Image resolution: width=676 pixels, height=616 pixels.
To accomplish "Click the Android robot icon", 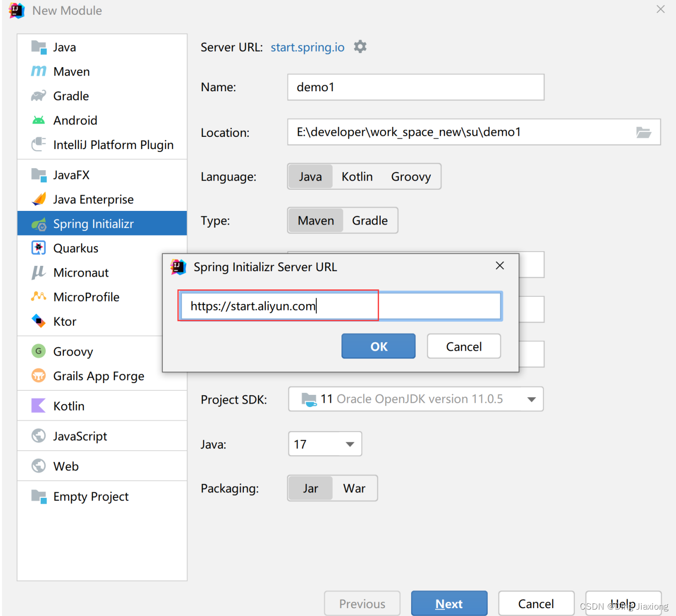I will [39, 120].
